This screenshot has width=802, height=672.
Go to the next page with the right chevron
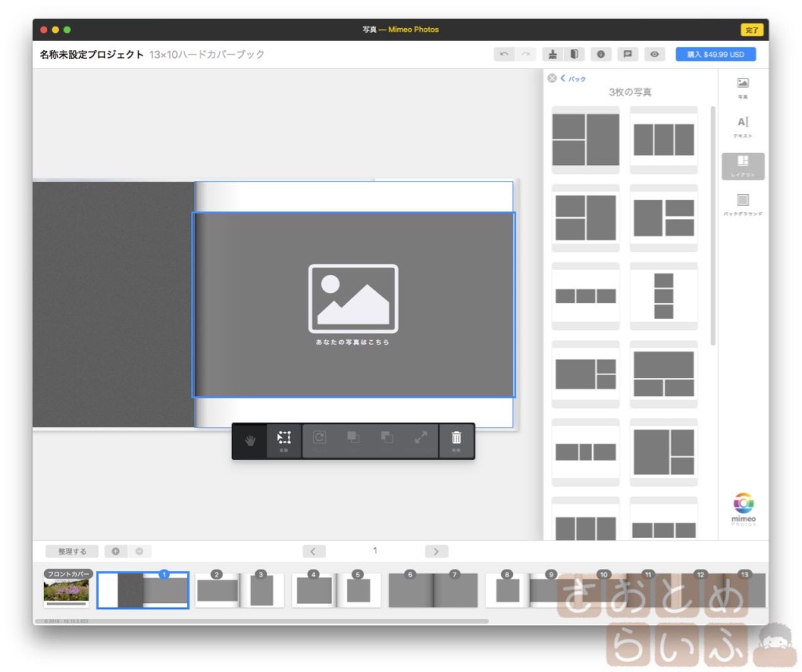coord(436,551)
